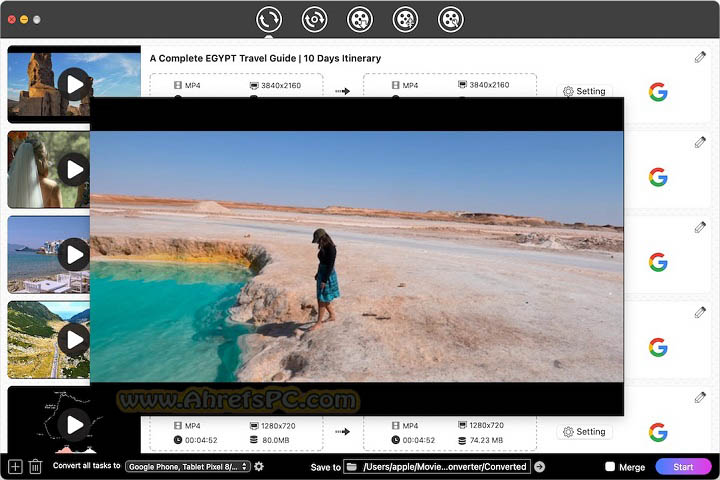Open Setting for the Egypt travel guide video
720x480 pixels.
(x=584, y=91)
